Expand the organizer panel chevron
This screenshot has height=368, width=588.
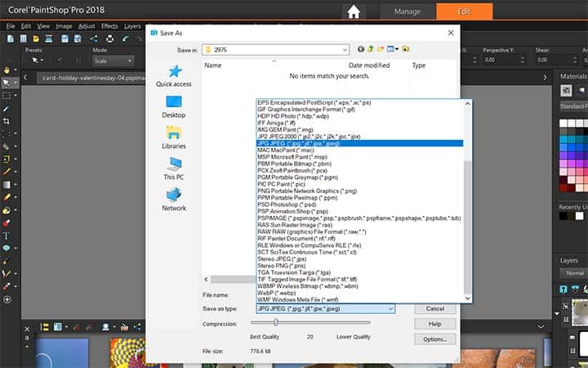[541, 326]
